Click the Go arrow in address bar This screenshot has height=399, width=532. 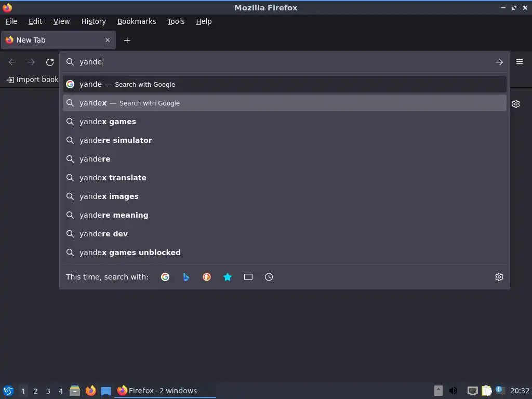pos(499,62)
